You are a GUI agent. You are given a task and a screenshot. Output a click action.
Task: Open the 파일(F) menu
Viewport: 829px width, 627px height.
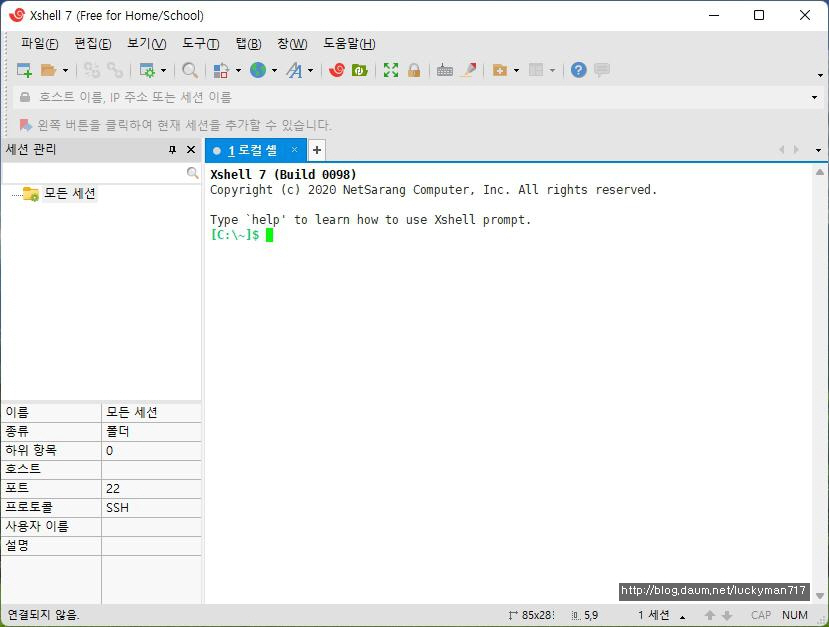click(x=39, y=43)
